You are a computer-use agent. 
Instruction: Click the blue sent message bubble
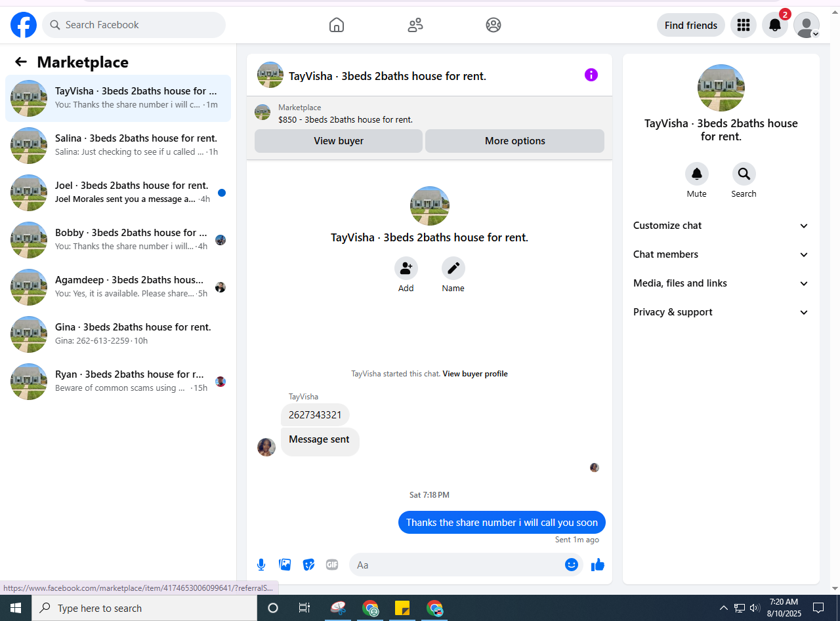click(502, 523)
